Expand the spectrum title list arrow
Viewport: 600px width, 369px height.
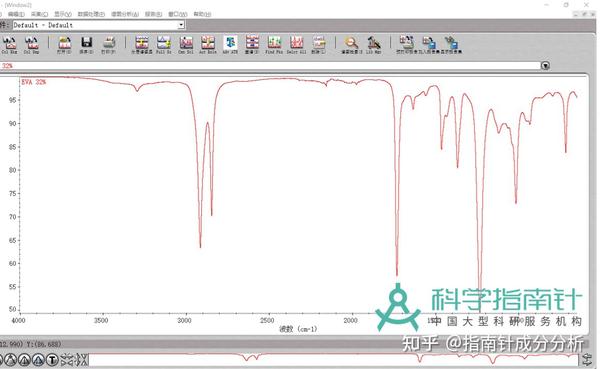[545, 66]
